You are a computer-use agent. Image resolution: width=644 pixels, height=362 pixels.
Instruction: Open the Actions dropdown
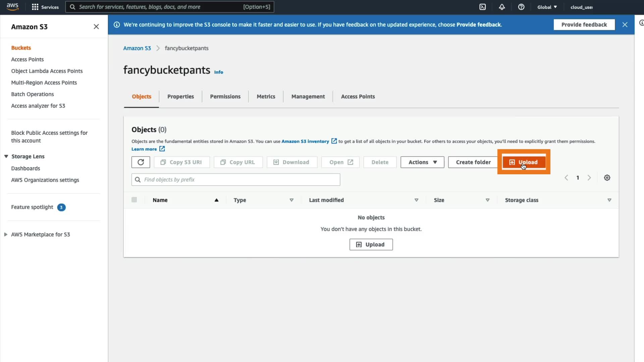pos(422,162)
